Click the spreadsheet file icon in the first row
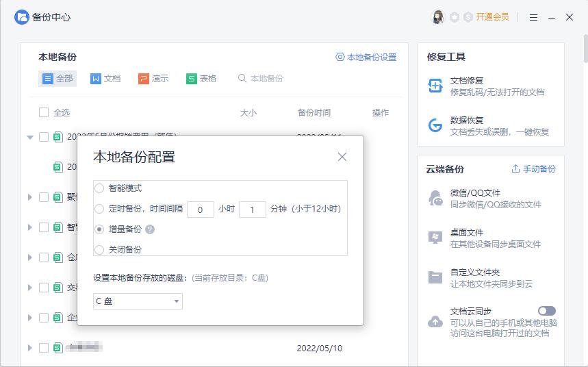This screenshot has width=588, height=367. pos(57,137)
